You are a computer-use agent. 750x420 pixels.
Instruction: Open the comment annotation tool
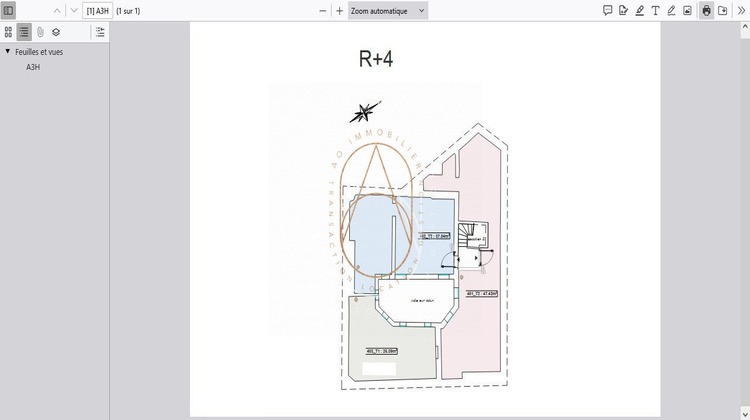click(607, 10)
